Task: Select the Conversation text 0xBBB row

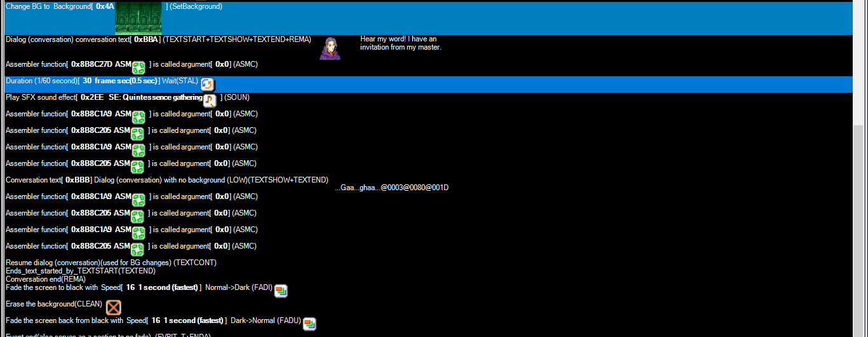Action: point(166,180)
